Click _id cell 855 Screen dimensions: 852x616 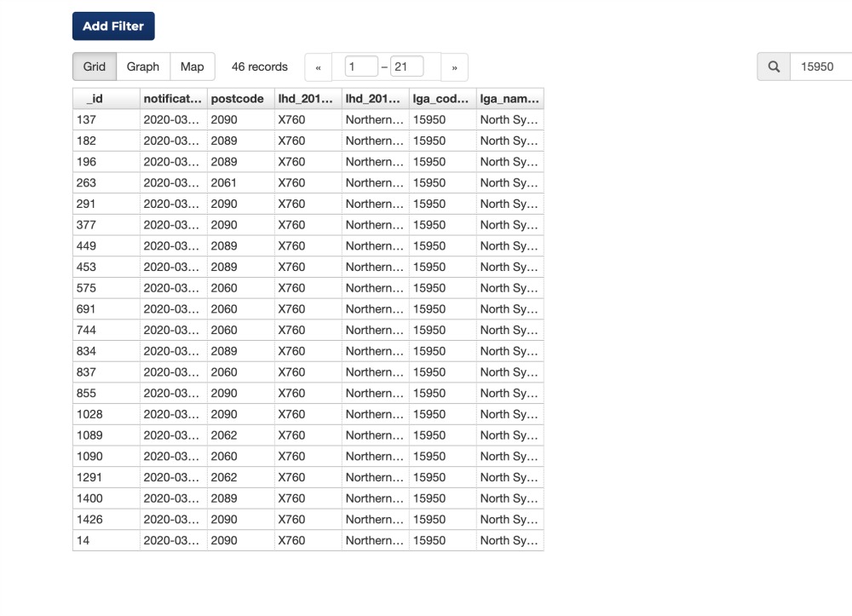[x=106, y=394]
